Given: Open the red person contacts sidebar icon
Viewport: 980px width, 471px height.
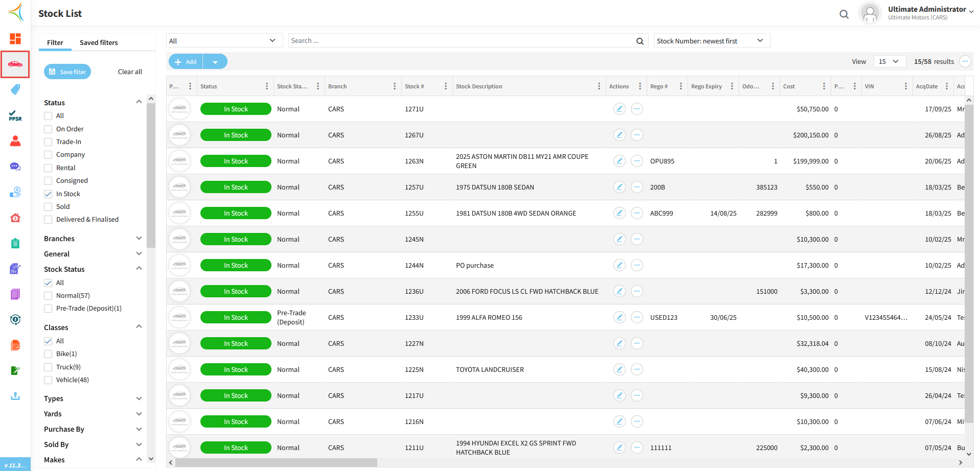Looking at the screenshot, I should pyautogui.click(x=15, y=141).
